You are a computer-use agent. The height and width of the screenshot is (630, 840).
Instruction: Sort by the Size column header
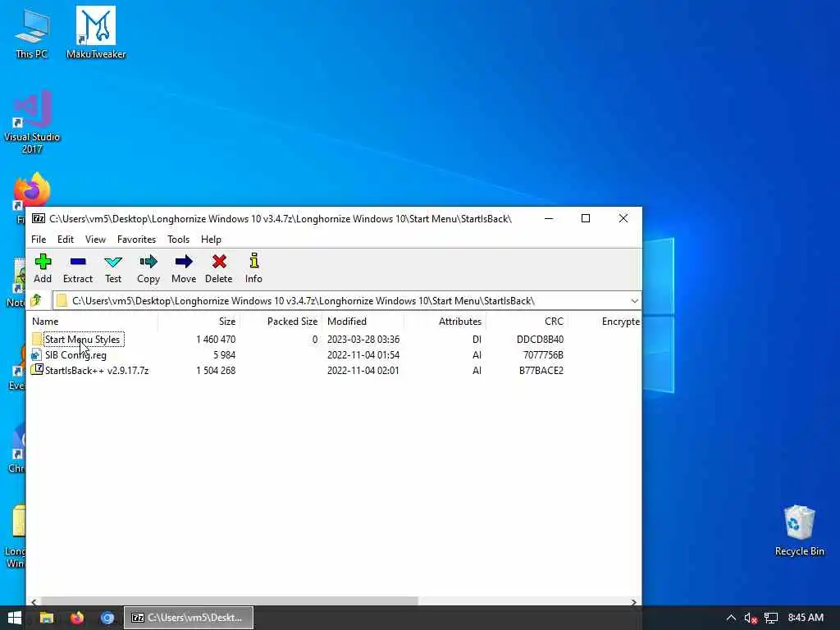(x=199, y=322)
